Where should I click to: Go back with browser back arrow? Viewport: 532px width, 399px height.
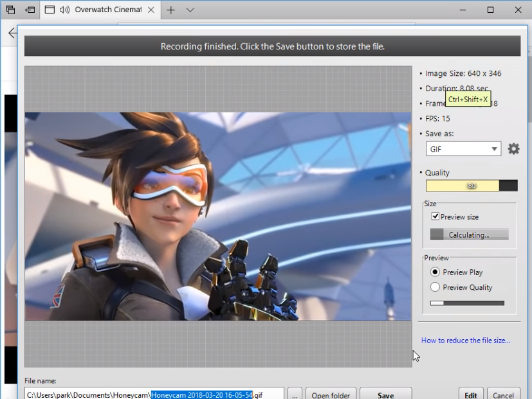[x=12, y=33]
